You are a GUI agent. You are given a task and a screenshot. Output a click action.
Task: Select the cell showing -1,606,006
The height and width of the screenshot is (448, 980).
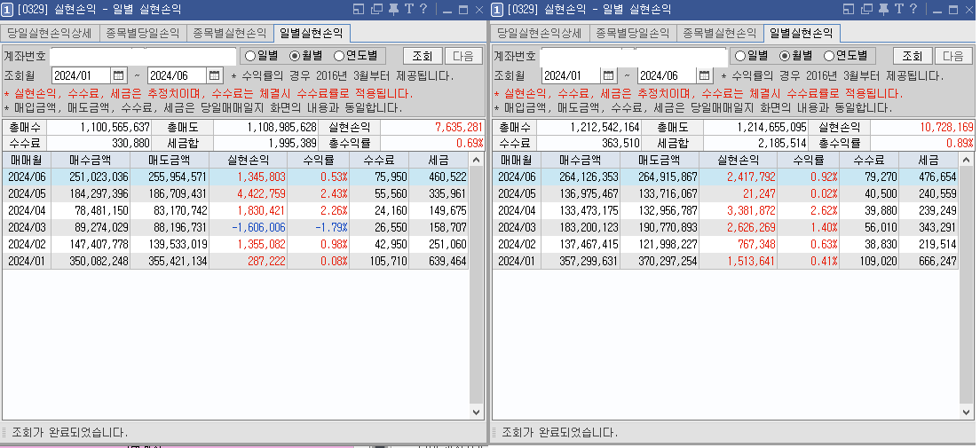pyautogui.click(x=249, y=227)
